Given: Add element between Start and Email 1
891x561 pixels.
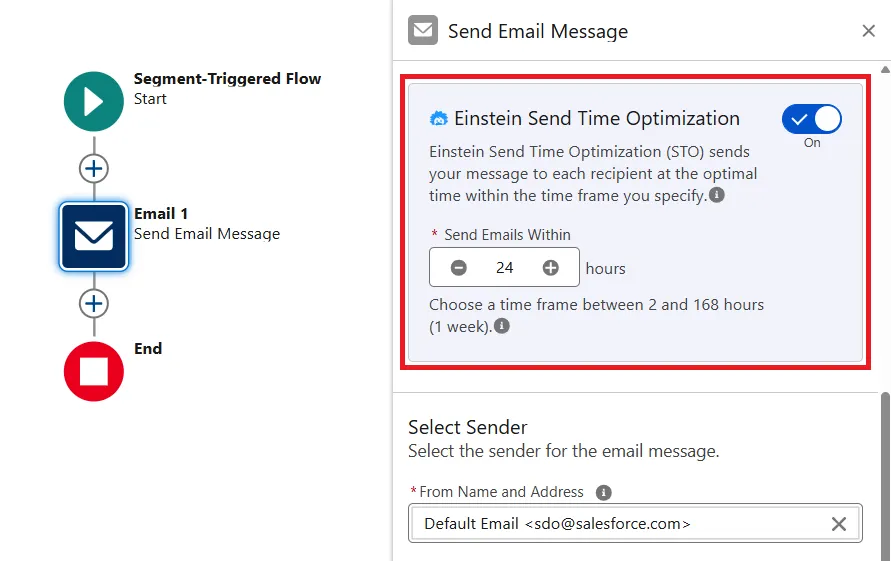Looking at the screenshot, I should click(93, 168).
